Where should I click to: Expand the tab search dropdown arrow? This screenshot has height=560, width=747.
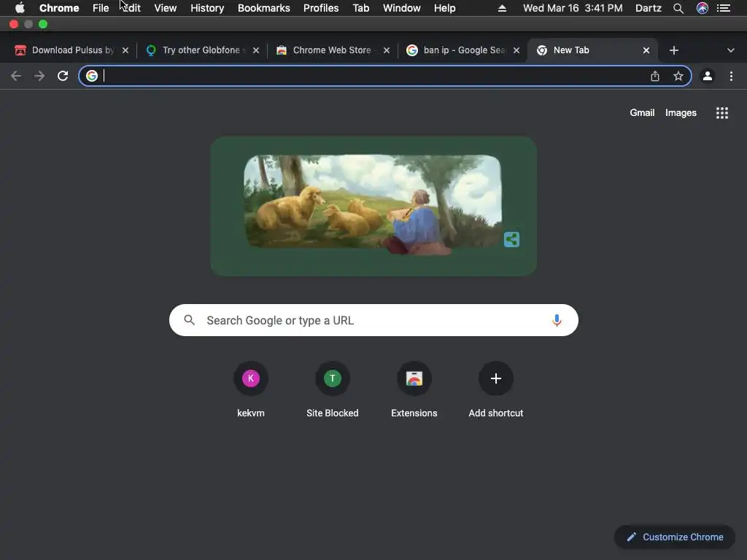tap(731, 50)
